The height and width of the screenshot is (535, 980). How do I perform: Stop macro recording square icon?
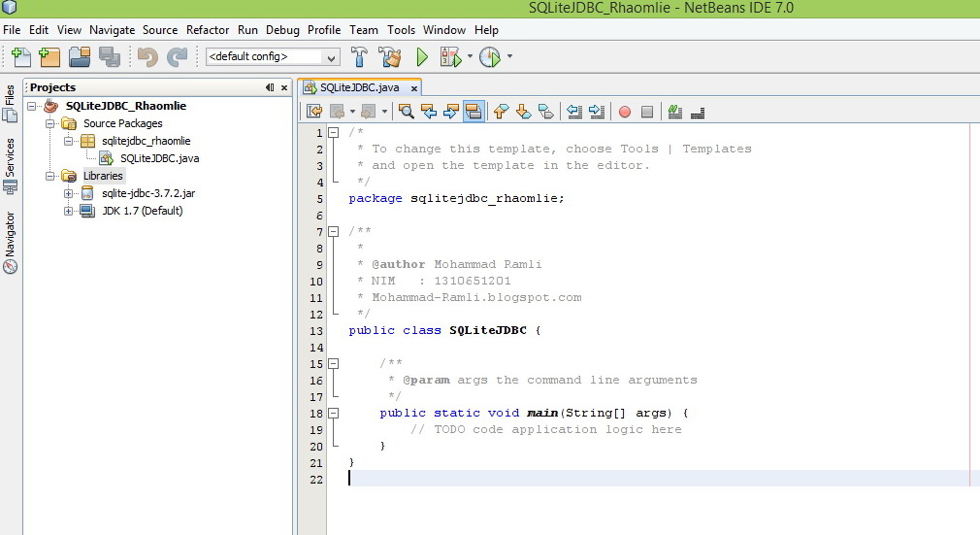tap(647, 112)
